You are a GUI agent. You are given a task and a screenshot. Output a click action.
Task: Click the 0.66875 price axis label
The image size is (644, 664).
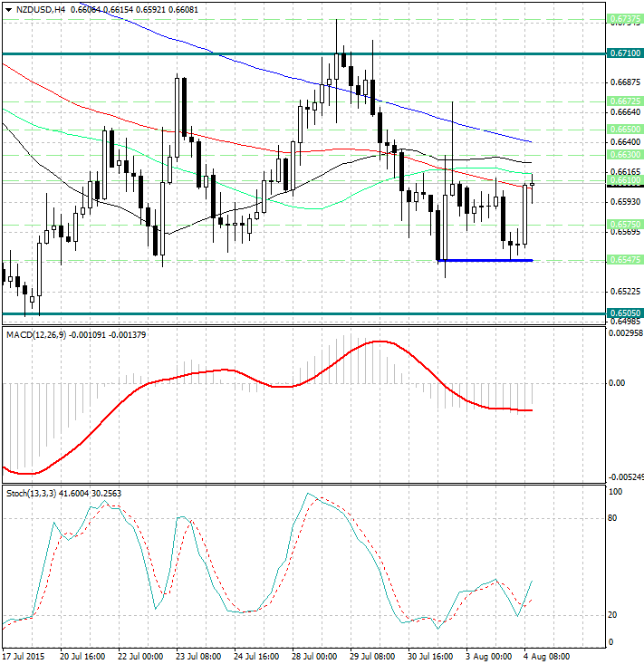(623, 82)
